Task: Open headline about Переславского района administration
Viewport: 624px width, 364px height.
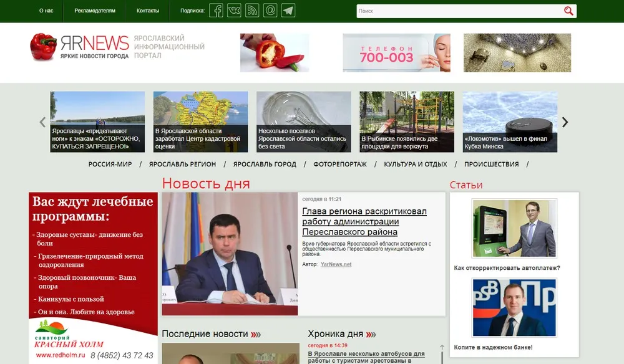Action: pos(364,221)
